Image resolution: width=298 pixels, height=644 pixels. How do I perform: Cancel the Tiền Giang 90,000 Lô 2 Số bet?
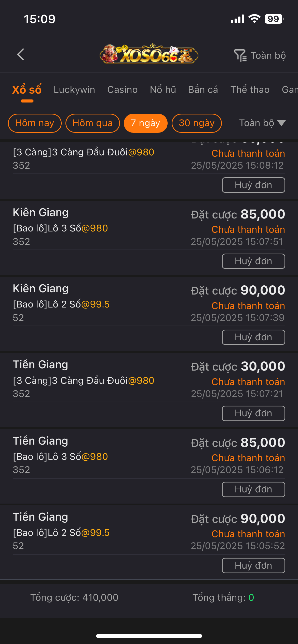[253, 565]
